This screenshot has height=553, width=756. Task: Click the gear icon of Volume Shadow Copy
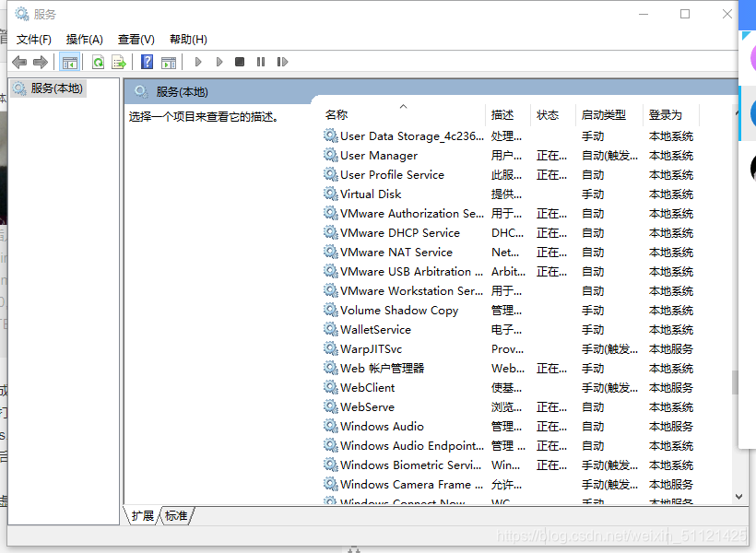click(331, 310)
